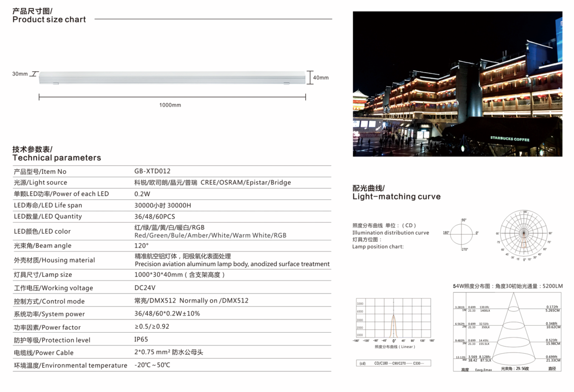Select the "DC24V" voltage value
This screenshot has height=392, width=574.
click(145, 288)
